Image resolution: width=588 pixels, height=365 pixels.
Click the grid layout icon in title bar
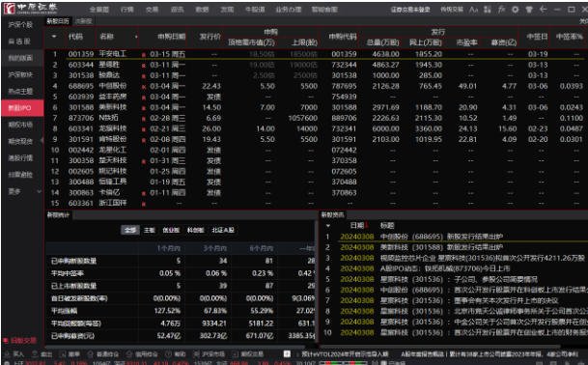click(488, 10)
